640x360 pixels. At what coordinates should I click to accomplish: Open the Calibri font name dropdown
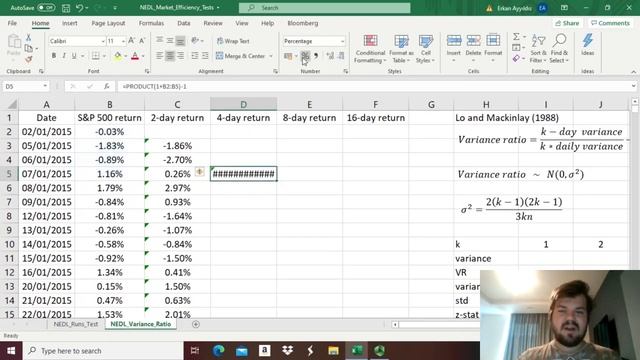[102, 41]
